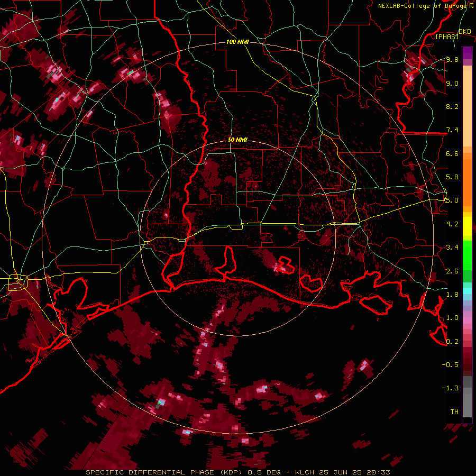Click the 7.4 value on the color scale
This screenshot has height=476, width=476.
(452, 130)
